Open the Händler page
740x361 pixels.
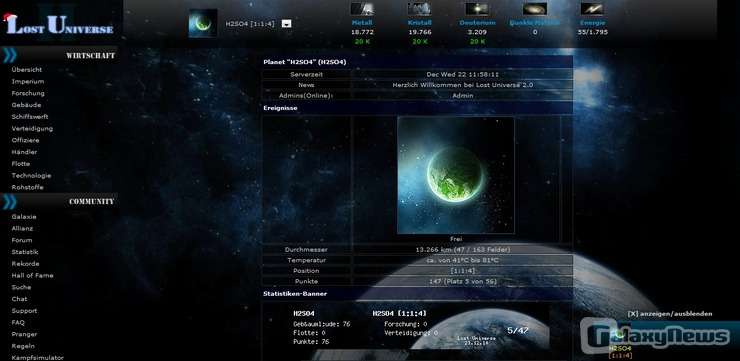[25, 152]
